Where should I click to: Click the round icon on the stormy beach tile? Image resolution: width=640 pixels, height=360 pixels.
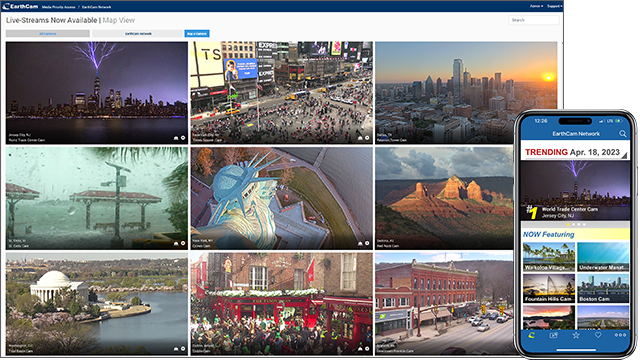[183, 243]
